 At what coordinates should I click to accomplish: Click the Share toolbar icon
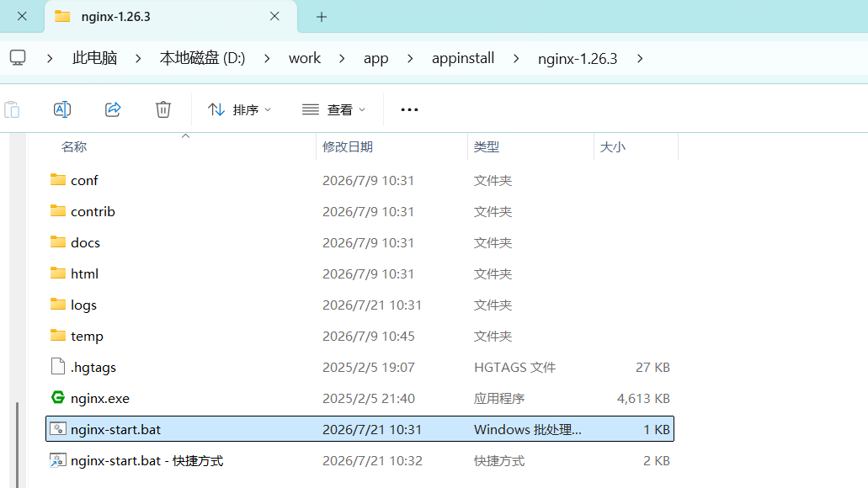[x=113, y=109]
